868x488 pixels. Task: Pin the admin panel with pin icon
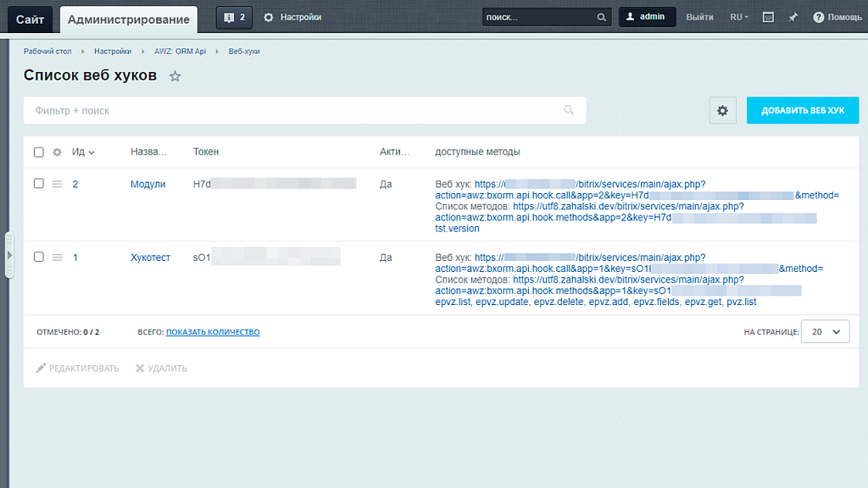(793, 17)
